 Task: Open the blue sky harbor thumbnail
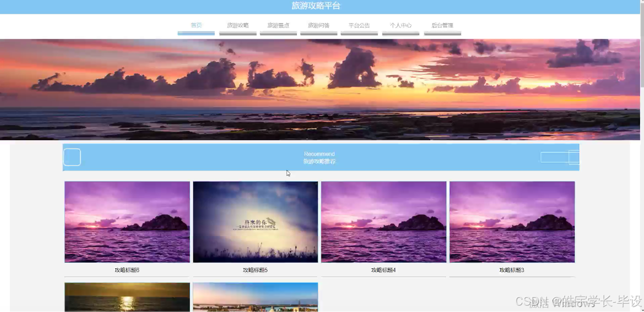pyautogui.click(x=256, y=297)
